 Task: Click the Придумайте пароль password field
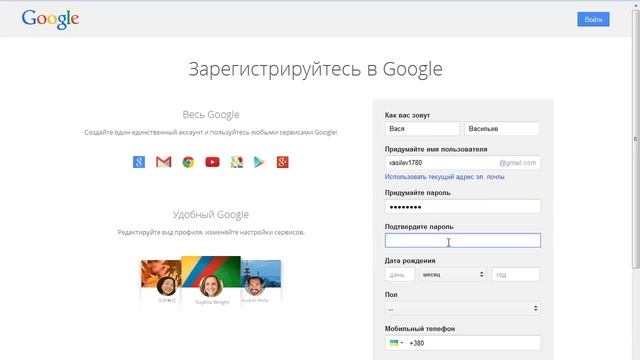tap(462, 207)
